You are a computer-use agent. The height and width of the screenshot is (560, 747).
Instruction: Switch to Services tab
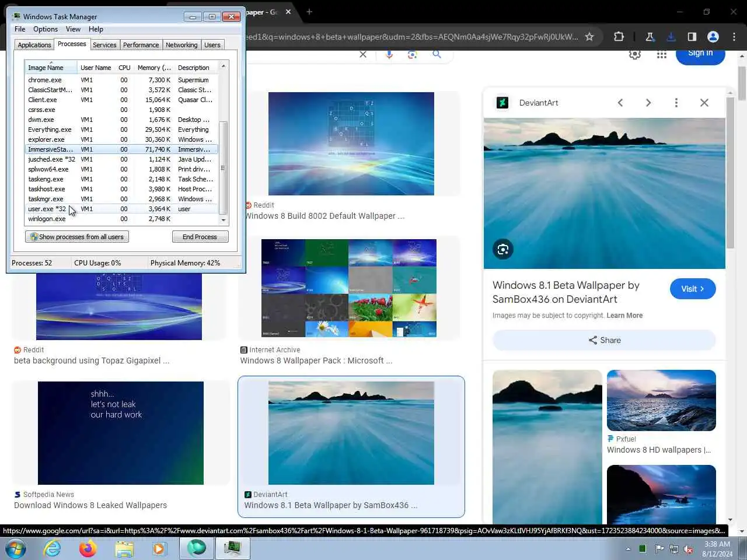[104, 45]
